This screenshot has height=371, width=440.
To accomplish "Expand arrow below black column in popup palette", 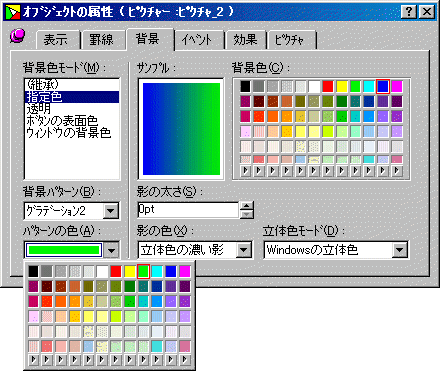I will click(x=33, y=359).
